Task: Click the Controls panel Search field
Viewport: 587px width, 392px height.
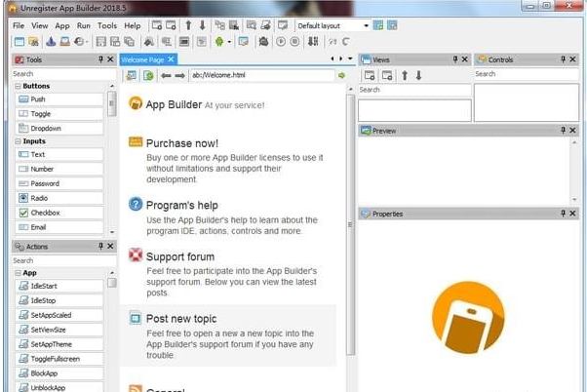Action: point(527,74)
